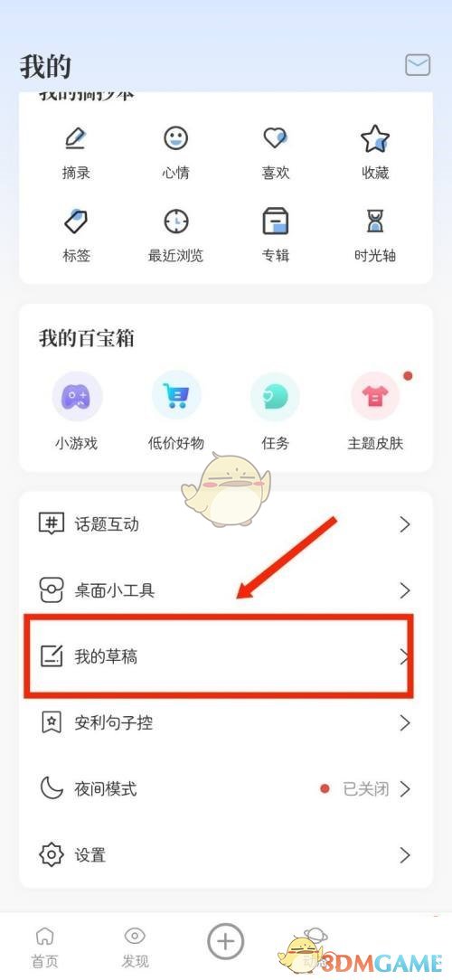Screen dimensions: 452x980
Task: Open 标签 tags icon
Action: [x=76, y=221]
